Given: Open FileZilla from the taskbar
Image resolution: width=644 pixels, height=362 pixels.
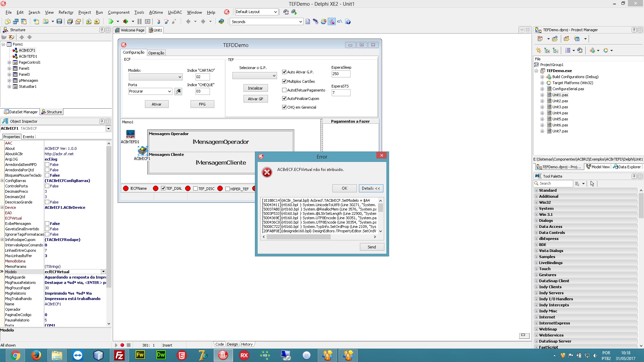Looking at the screenshot, I should (x=119, y=355).
